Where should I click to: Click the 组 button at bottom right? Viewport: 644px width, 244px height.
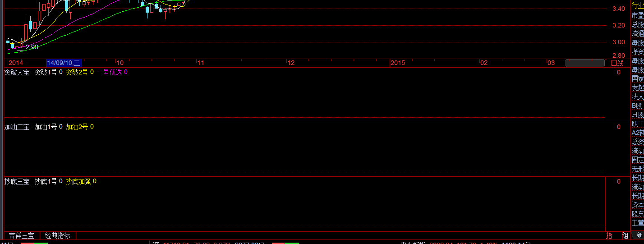pos(625,235)
